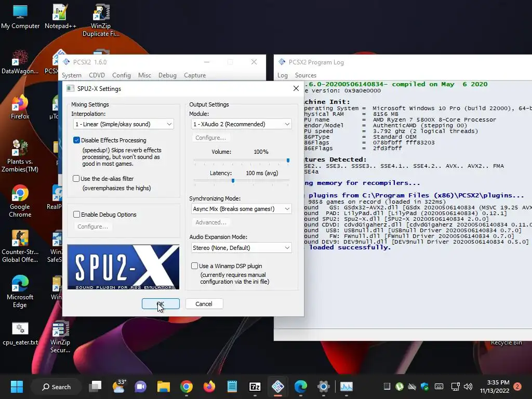Open the Capture menu in PCSX2

pos(195,75)
